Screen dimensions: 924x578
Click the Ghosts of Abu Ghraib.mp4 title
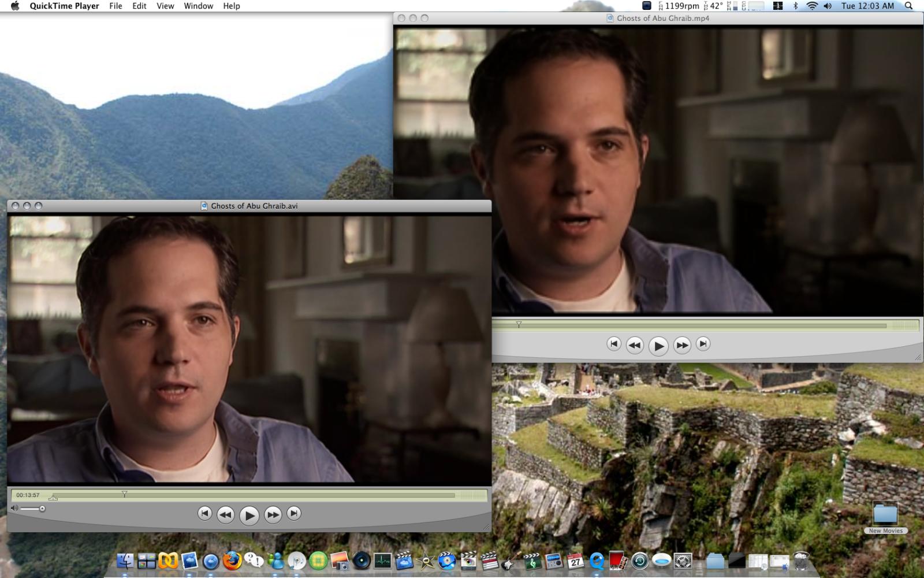(x=663, y=18)
